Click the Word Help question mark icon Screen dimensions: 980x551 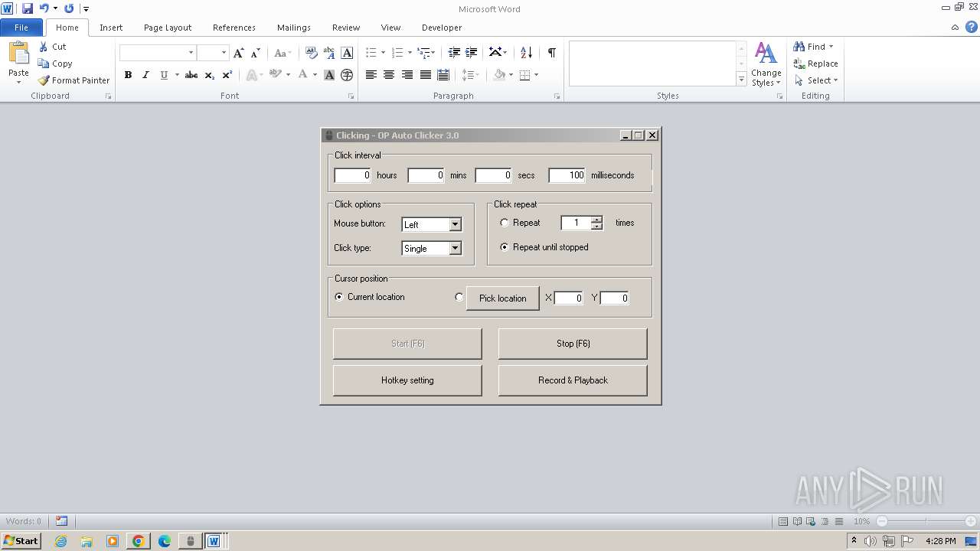click(x=970, y=28)
